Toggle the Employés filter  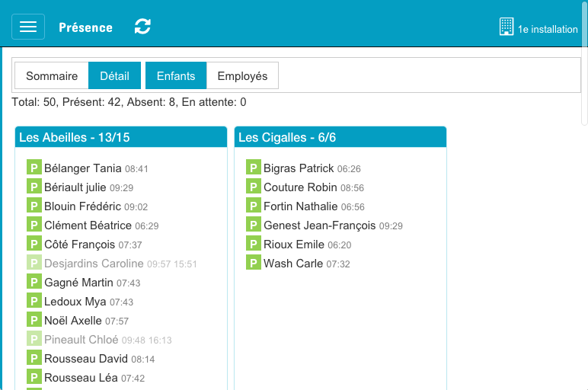coord(242,76)
